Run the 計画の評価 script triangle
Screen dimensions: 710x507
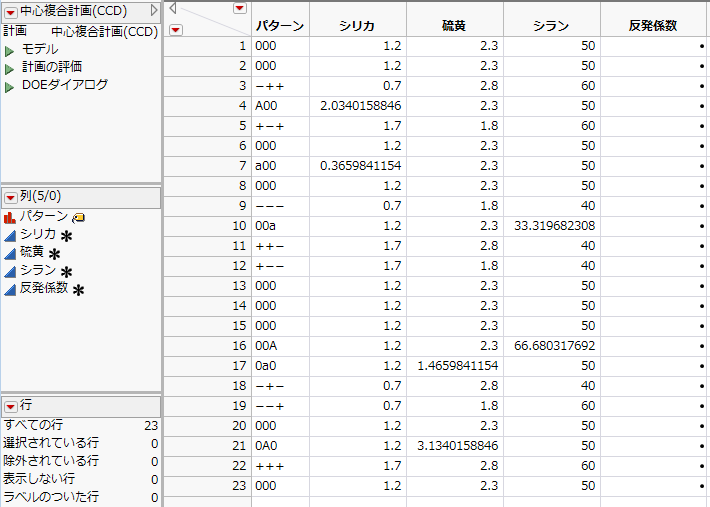[10, 67]
